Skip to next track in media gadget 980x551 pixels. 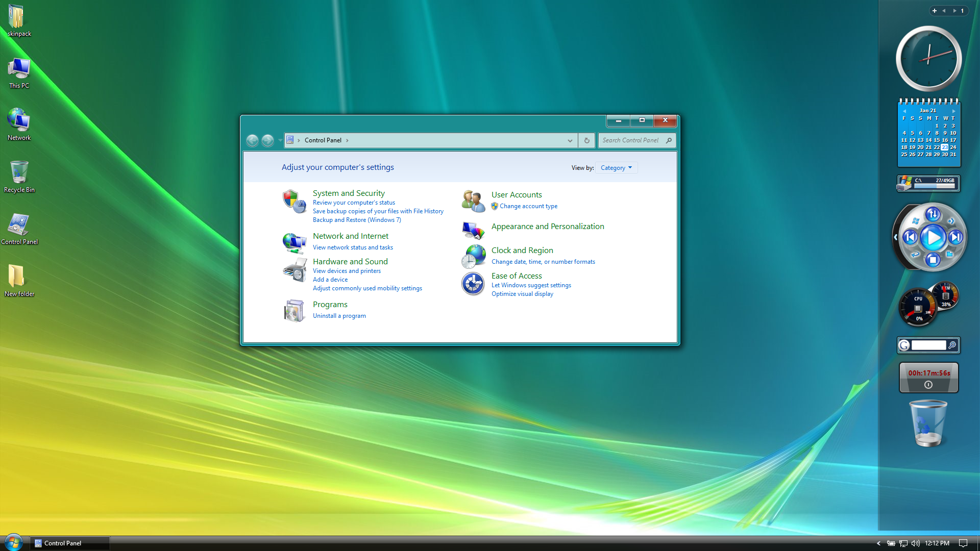pos(955,237)
